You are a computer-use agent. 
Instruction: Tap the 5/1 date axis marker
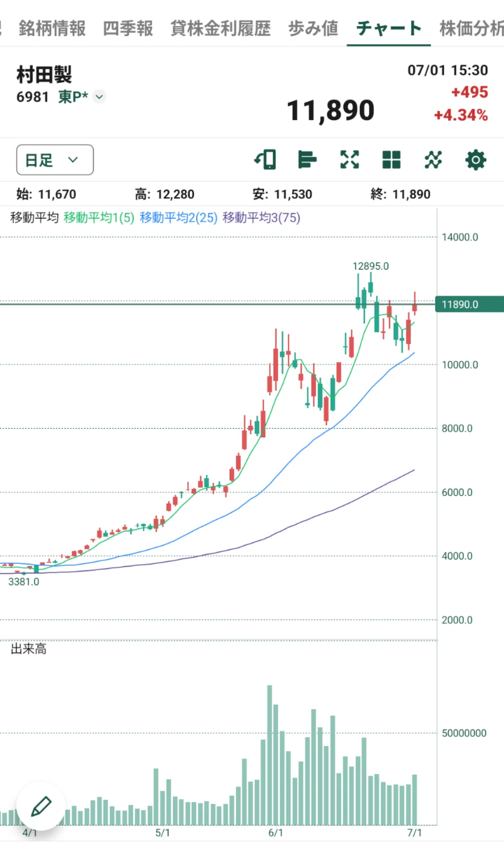163,833
